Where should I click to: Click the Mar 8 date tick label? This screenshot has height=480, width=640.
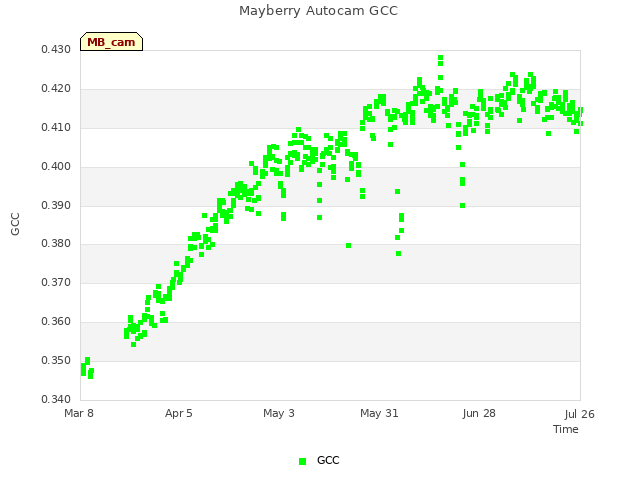coord(79,413)
